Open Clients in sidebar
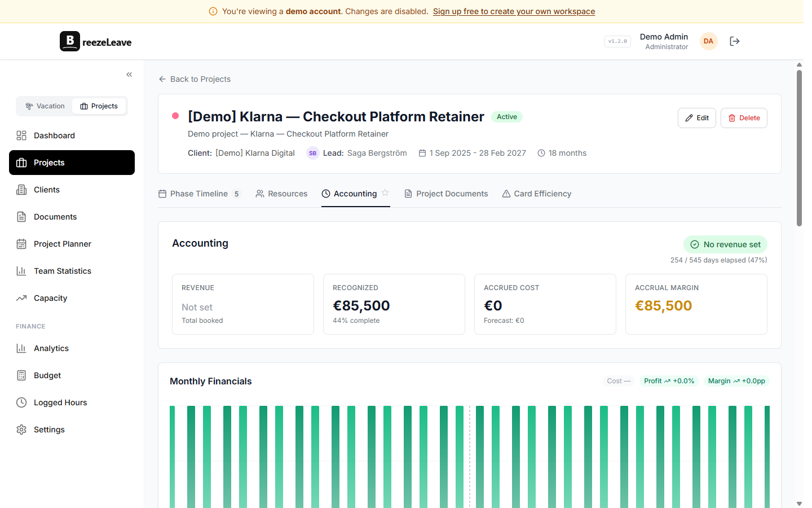Screen dimensions: 812x508 pyautogui.click(x=72, y=190)
